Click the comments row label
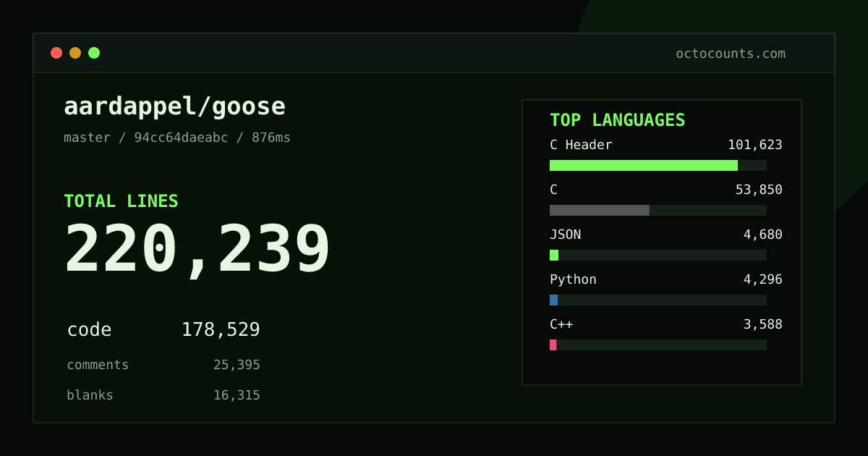The height and width of the screenshot is (456, 868). (x=98, y=365)
